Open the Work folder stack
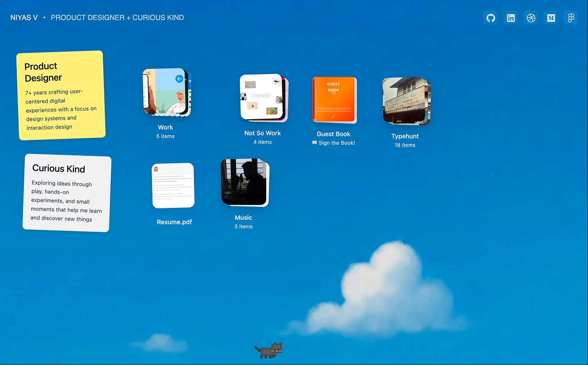The height and width of the screenshot is (365, 588). pos(167,93)
